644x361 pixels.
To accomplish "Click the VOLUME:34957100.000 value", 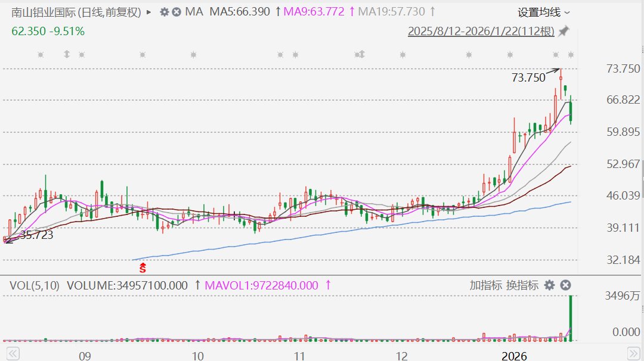I will (x=128, y=285).
